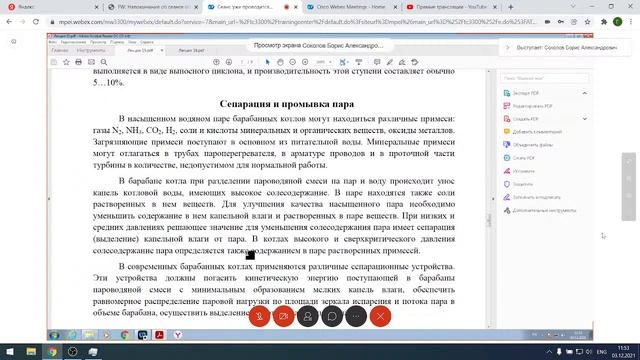The width and height of the screenshot is (640, 360).
Task: Open a new browser tab
Action: click(511, 7)
